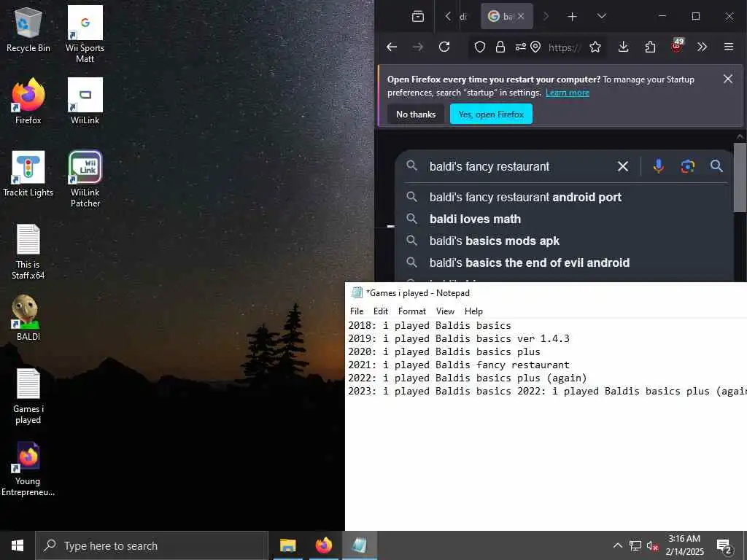Click No thanks on startup prompt
Viewport: 747px width, 560px height.
(x=415, y=114)
